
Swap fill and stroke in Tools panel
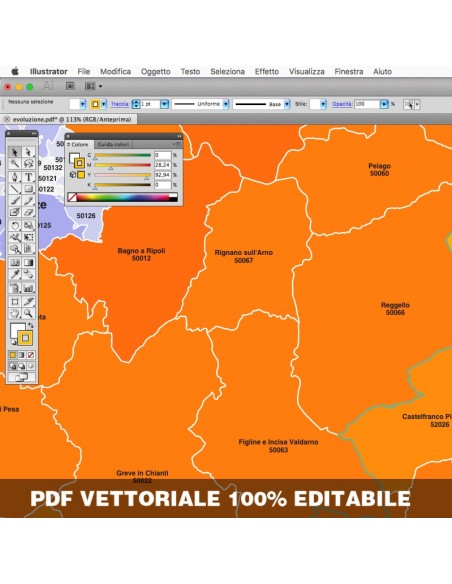click(x=31, y=326)
